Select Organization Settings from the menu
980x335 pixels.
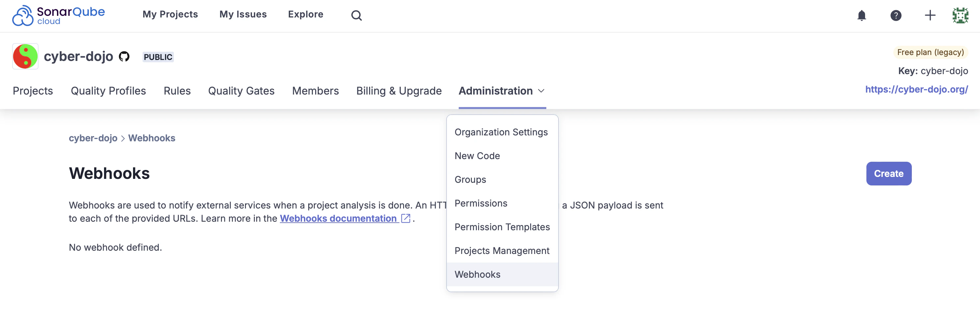point(501,132)
